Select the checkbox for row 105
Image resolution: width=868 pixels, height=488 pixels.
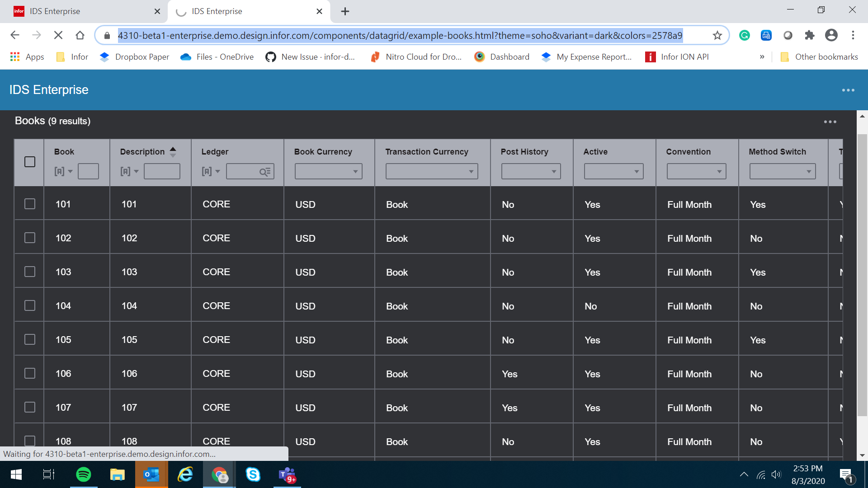(30, 339)
